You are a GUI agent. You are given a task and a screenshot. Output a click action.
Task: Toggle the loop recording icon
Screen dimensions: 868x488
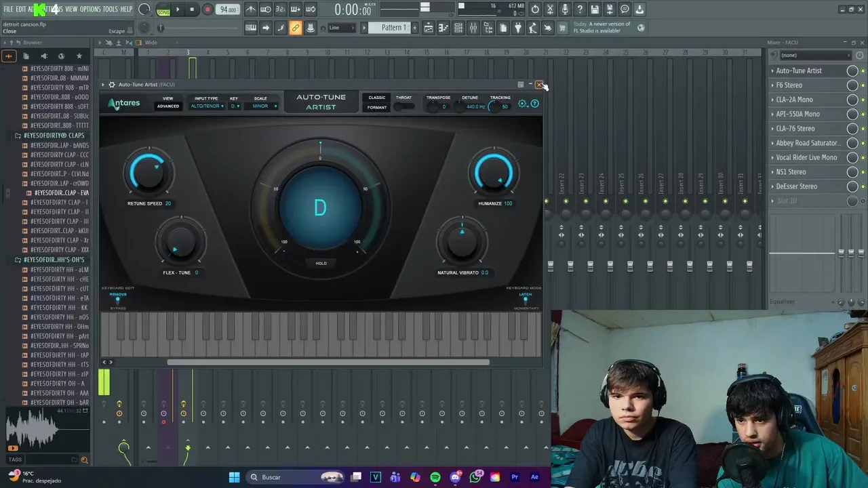click(x=311, y=9)
